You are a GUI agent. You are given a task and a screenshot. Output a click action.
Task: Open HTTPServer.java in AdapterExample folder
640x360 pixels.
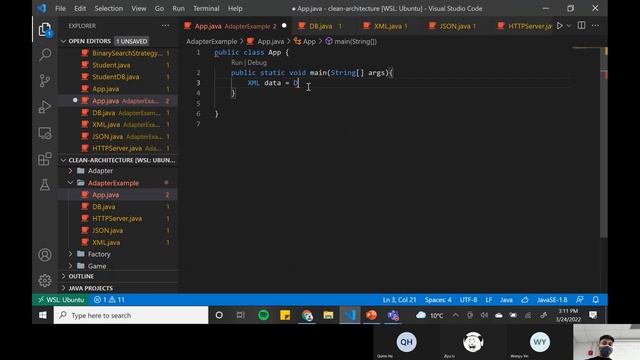pyautogui.click(x=117, y=218)
